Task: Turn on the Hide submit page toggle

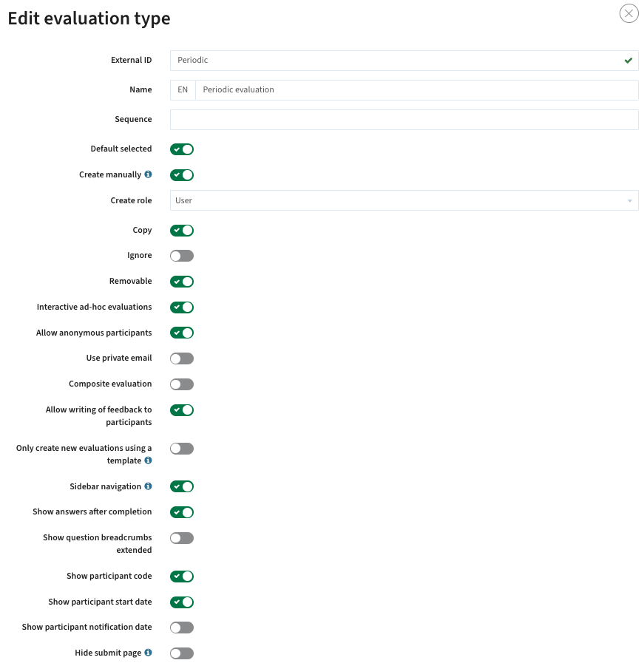Action: click(x=182, y=653)
